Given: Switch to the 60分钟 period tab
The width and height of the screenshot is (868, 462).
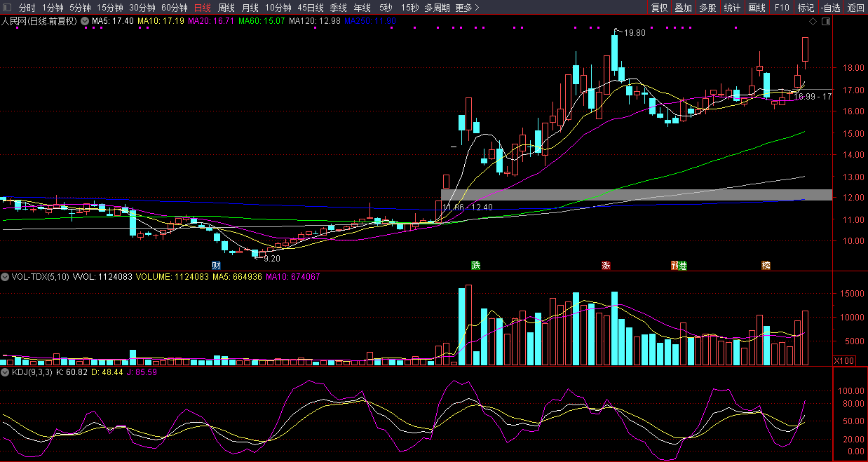Looking at the screenshot, I should click(174, 8).
